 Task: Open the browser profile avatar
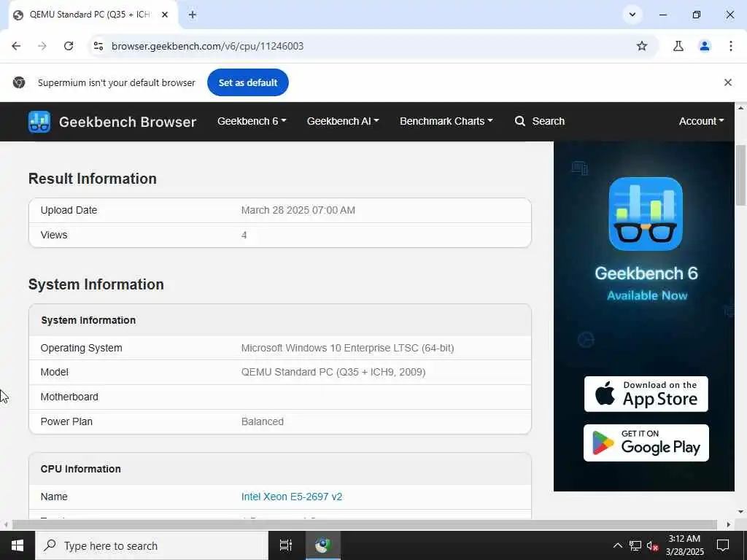coord(705,46)
